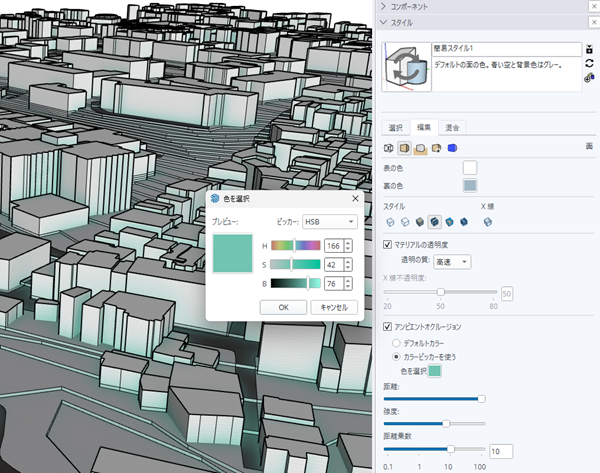
Task: Open the Watermark settings icon
Action: (437, 148)
